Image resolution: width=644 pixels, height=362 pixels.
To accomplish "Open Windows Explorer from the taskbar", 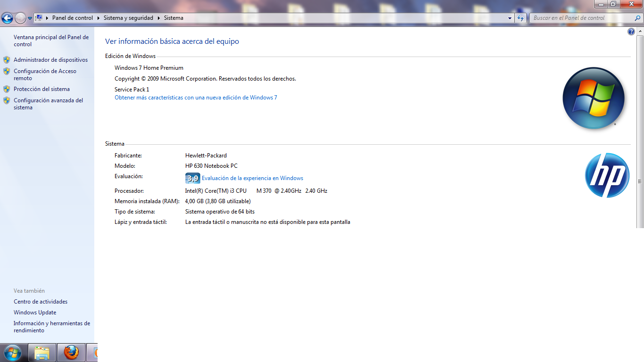I will (42, 353).
